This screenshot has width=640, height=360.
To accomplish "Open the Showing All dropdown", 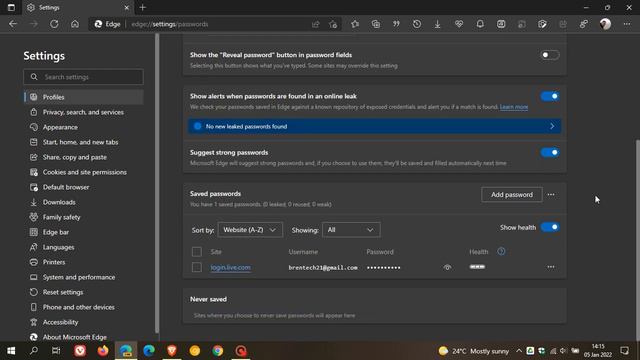I will click(x=351, y=230).
